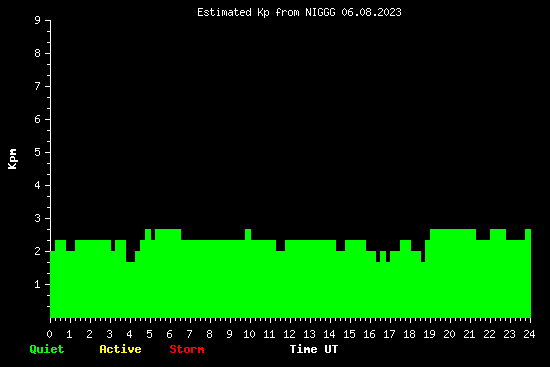Click the green dip near hour 4
The width and height of the screenshot is (550, 367).
pyautogui.click(x=130, y=257)
